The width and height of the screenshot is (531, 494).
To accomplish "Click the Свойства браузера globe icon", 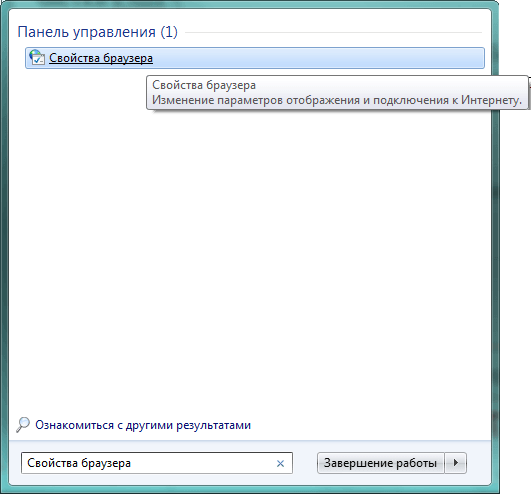I will click(x=37, y=58).
